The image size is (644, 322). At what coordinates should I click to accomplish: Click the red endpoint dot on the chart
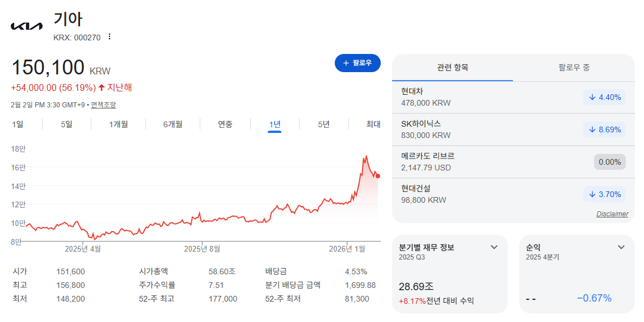(x=378, y=176)
